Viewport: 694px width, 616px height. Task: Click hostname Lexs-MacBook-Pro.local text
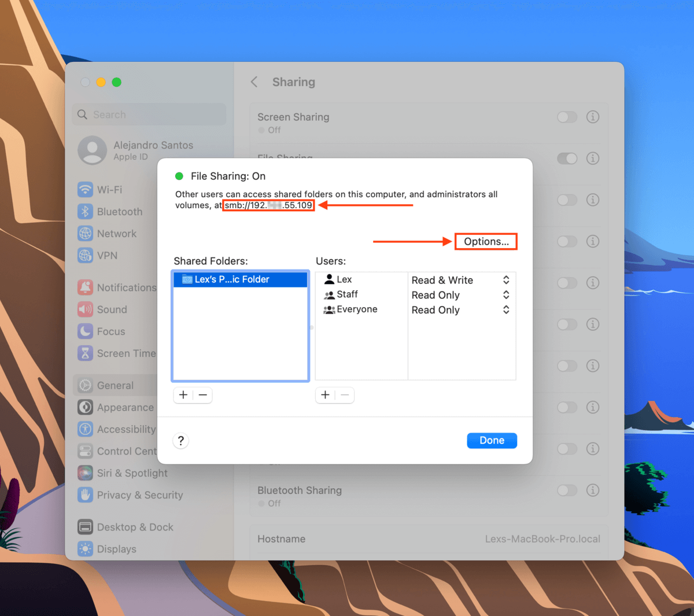542,539
